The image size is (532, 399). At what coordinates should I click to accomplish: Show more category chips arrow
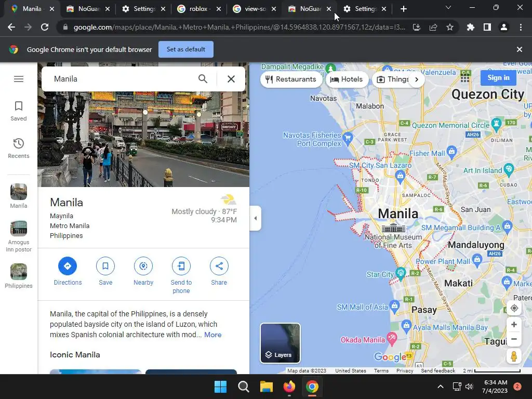point(417,79)
